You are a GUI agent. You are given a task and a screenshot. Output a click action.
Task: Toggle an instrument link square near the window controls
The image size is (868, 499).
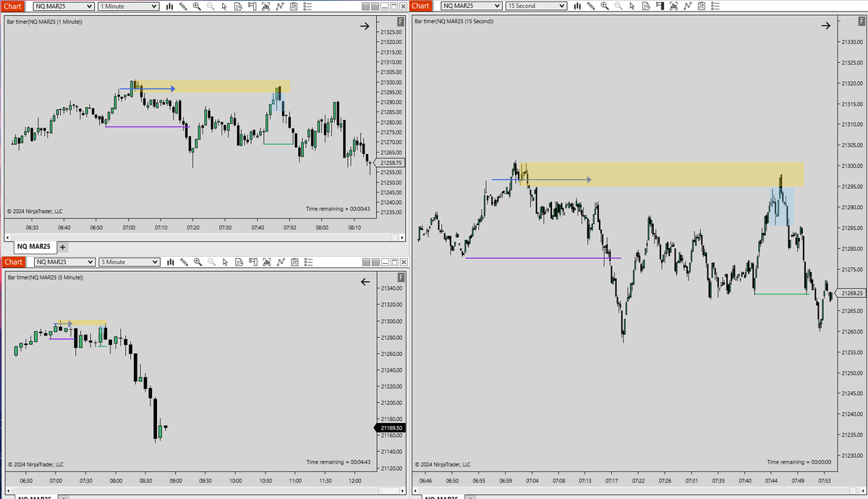[x=367, y=6]
